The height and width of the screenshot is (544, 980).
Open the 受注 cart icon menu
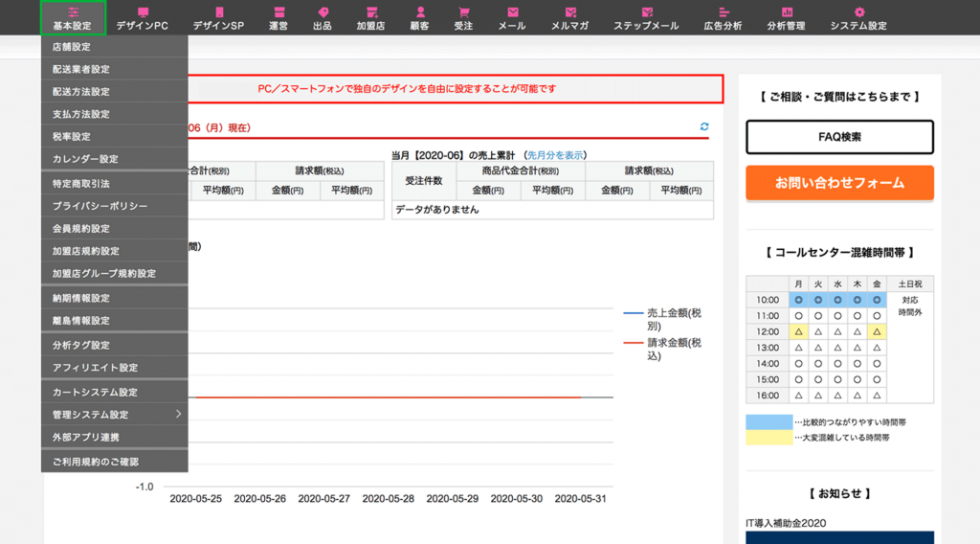coord(463,12)
